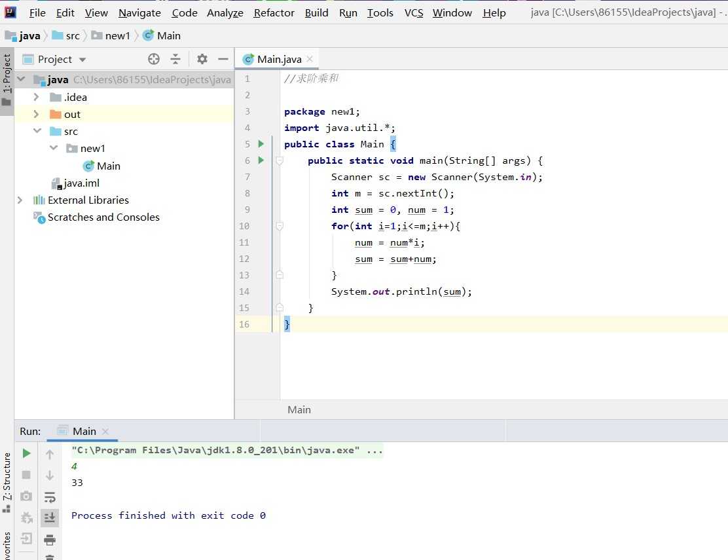Open the Code menu

click(x=185, y=13)
